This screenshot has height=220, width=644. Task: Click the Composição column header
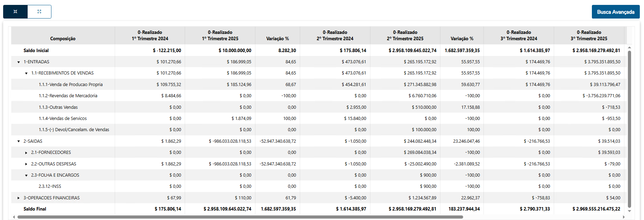63,38
